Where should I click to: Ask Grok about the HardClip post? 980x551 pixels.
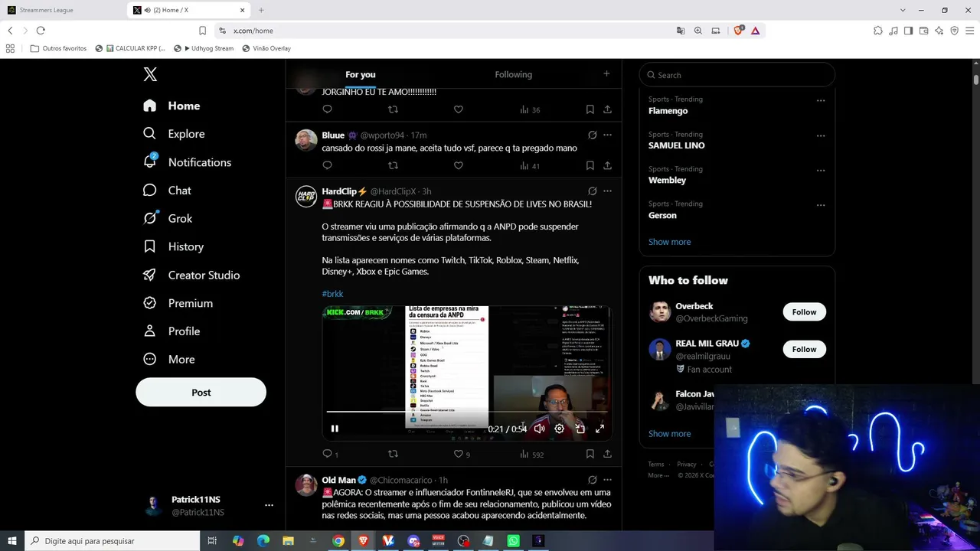coord(592,191)
